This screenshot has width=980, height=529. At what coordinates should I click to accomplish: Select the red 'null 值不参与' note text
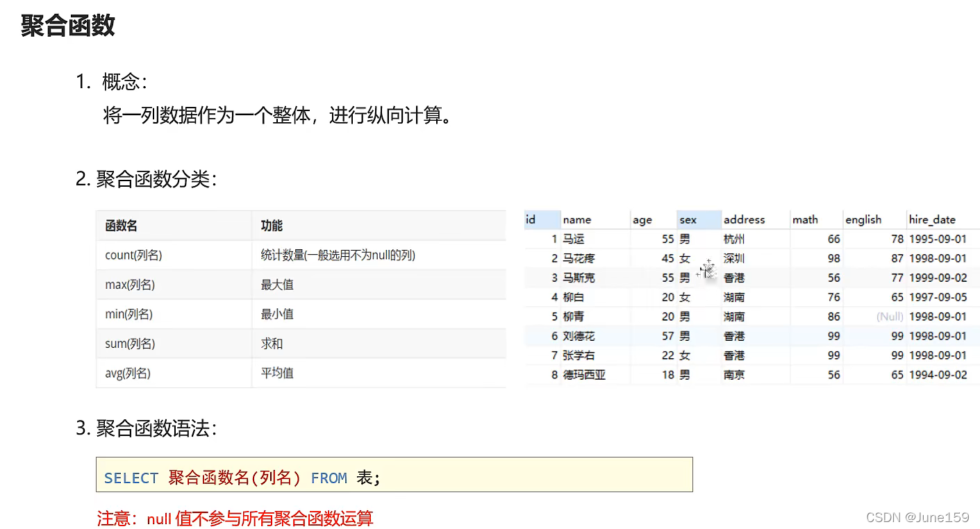235,519
